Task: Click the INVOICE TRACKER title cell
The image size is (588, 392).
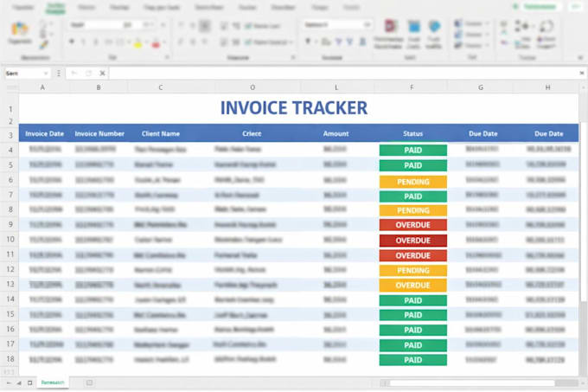Action: pos(294,108)
